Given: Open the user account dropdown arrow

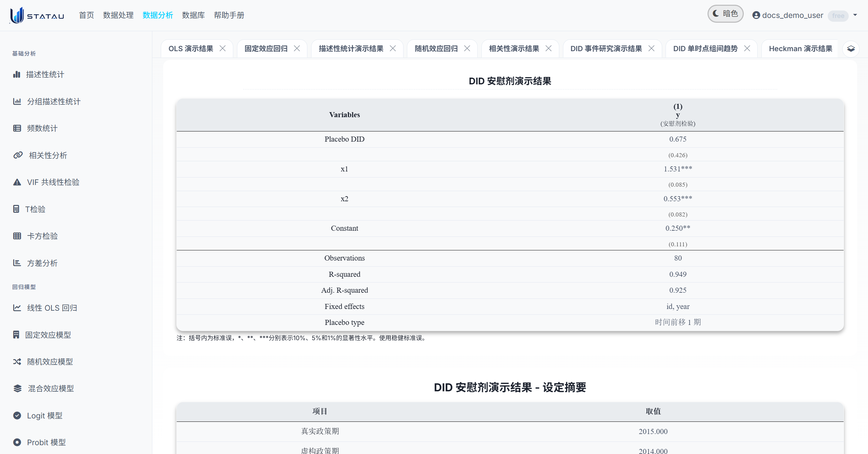Looking at the screenshot, I should point(855,15).
